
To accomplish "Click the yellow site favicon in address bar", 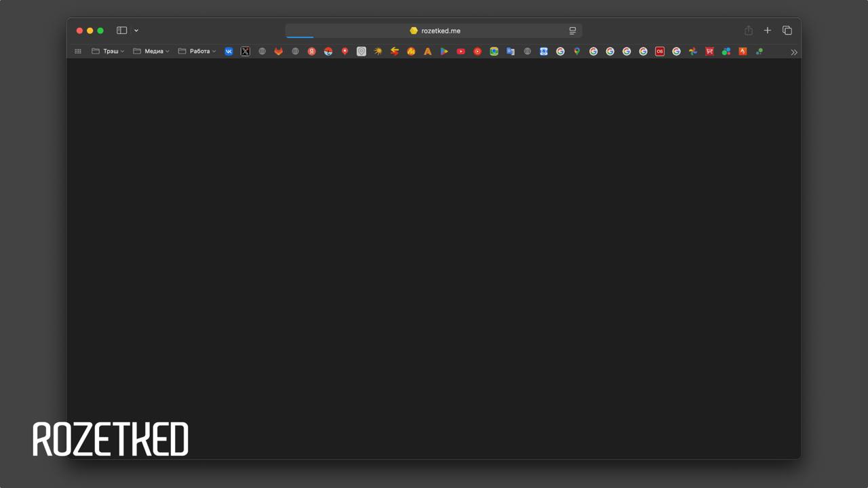I will point(414,30).
